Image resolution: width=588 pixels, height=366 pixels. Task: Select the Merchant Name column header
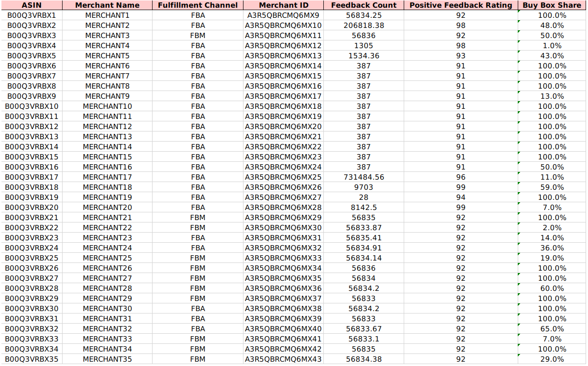click(108, 5)
